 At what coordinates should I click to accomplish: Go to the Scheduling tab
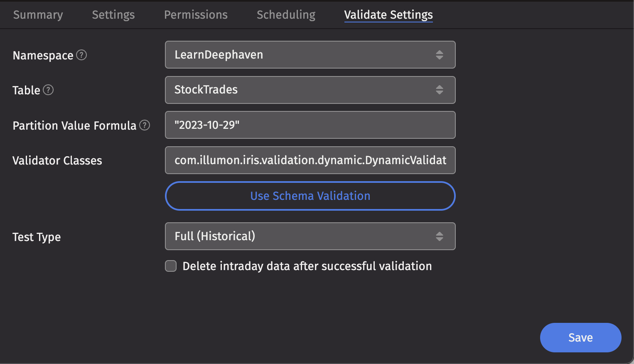286,15
